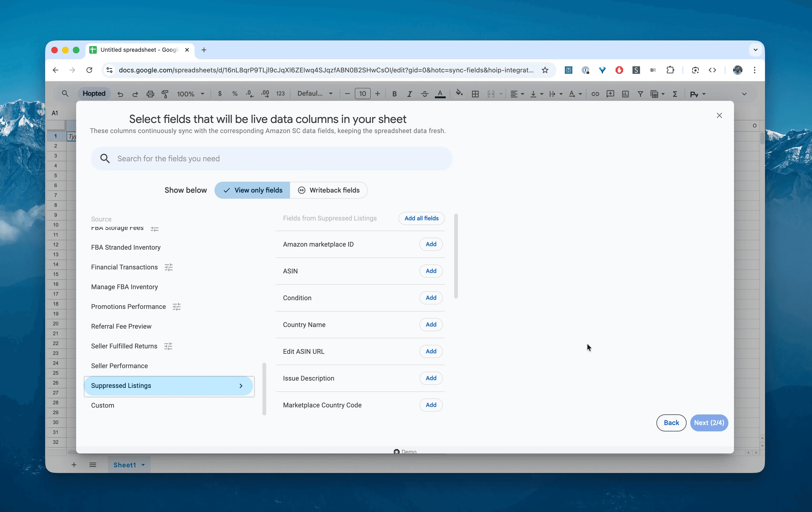The image size is (812, 512).
Task: Click the decrease decimal places icon
Action: point(250,94)
